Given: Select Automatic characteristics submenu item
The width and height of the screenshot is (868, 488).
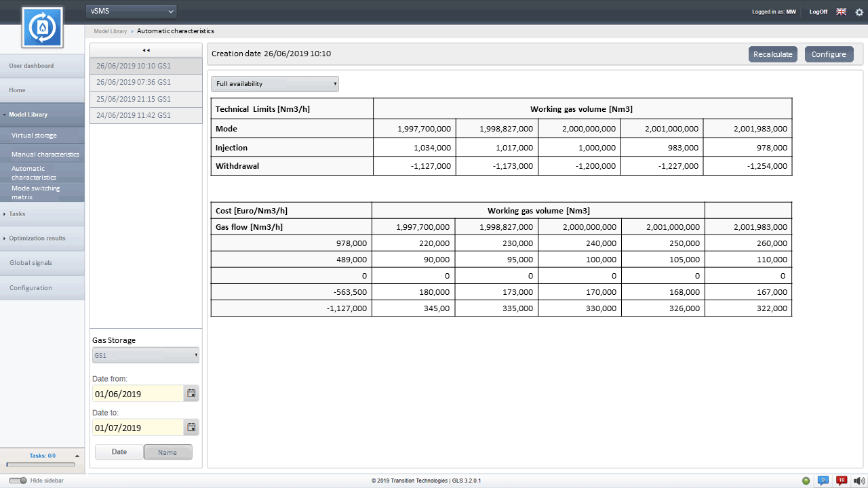Looking at the screenshot, I should click(42, 173).
